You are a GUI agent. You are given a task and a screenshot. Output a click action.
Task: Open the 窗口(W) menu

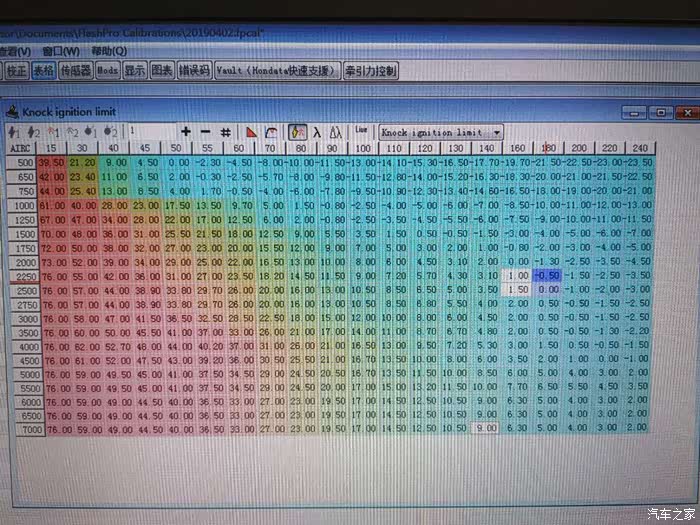(62, 51)
